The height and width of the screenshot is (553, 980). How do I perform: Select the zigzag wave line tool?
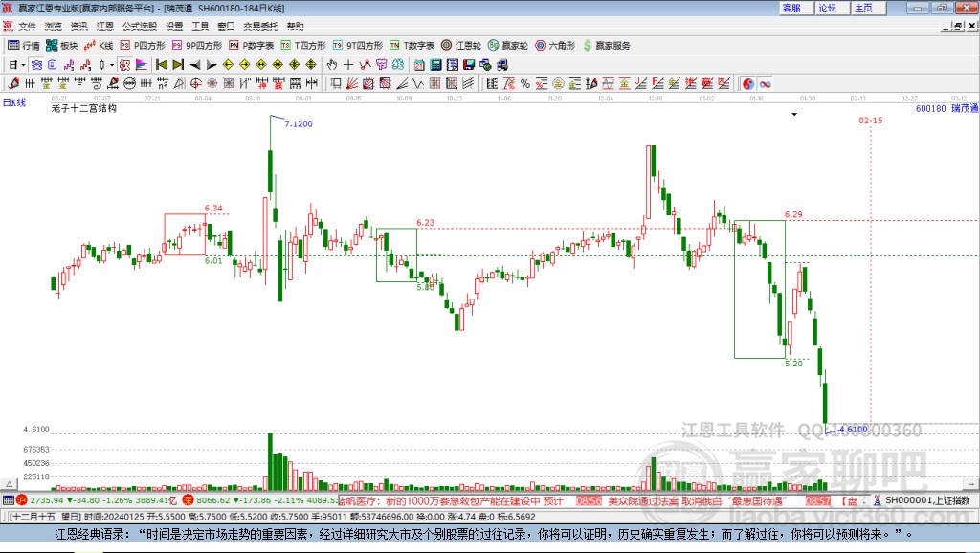tap(418, 84)
